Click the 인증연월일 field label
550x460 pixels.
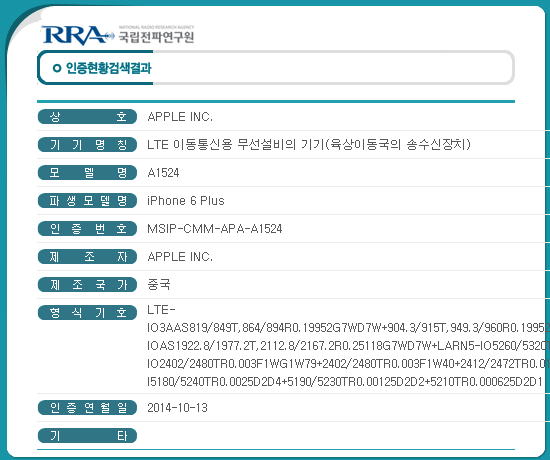(87, 408)
